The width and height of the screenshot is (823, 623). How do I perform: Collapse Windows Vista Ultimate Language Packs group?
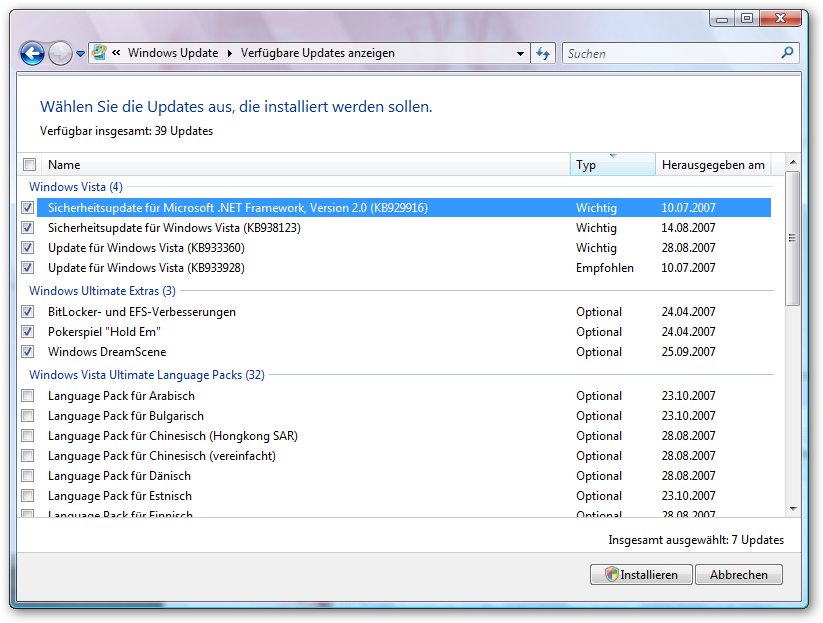coord(147,375)
